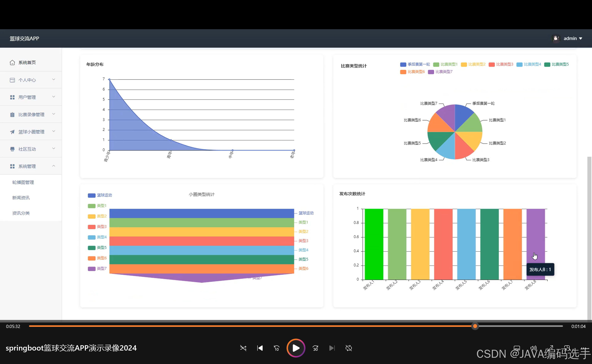Click the repeat loop icon

click(x=349, y=348)
